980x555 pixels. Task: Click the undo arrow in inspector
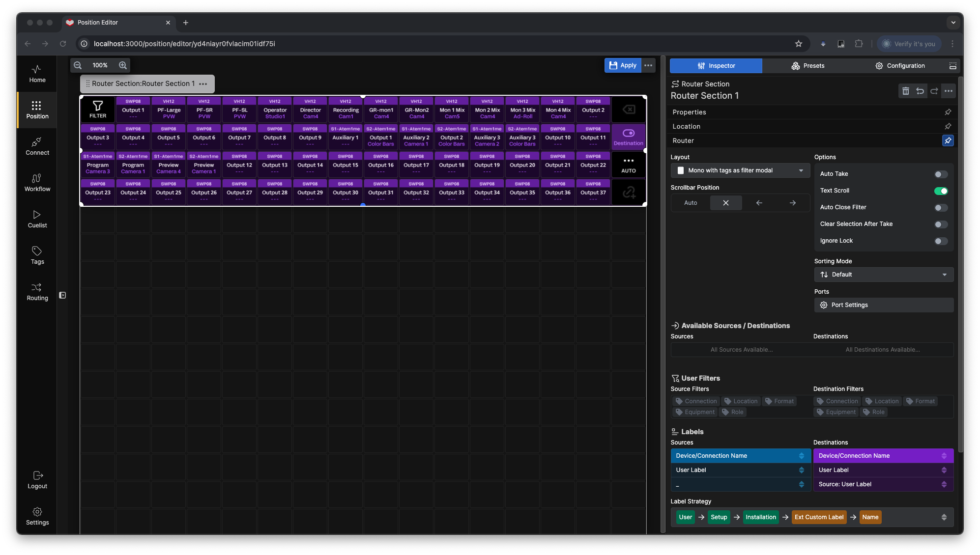click(920, 91)
